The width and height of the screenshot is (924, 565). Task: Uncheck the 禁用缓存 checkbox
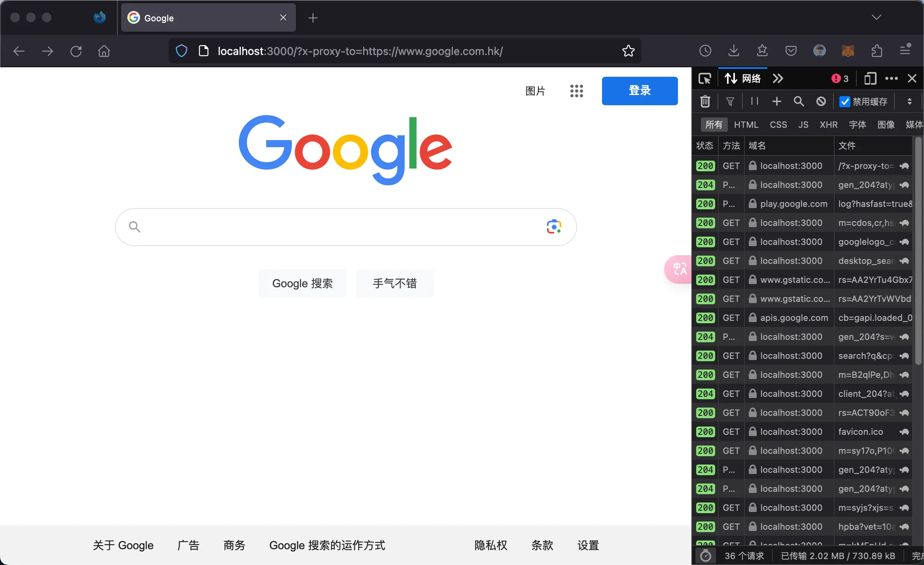point(845,102)
